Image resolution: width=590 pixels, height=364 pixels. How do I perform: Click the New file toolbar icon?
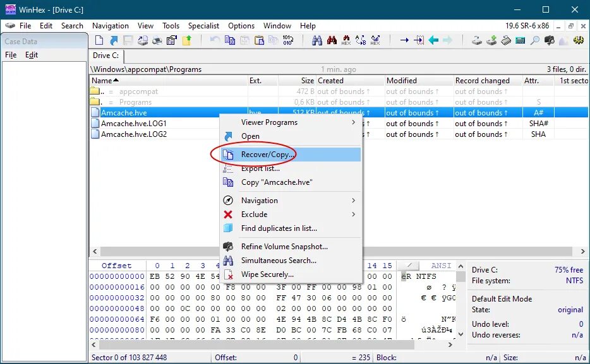pos(99,40)
